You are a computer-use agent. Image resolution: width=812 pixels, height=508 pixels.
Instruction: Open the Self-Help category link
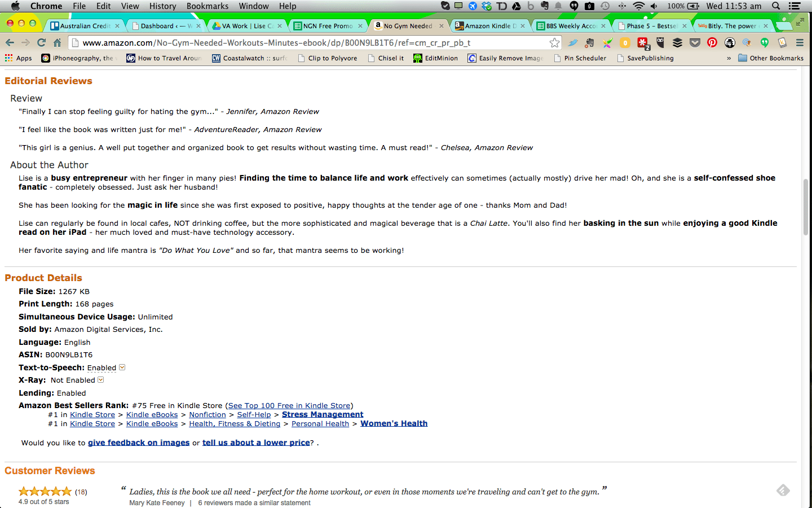click(254, 414)
